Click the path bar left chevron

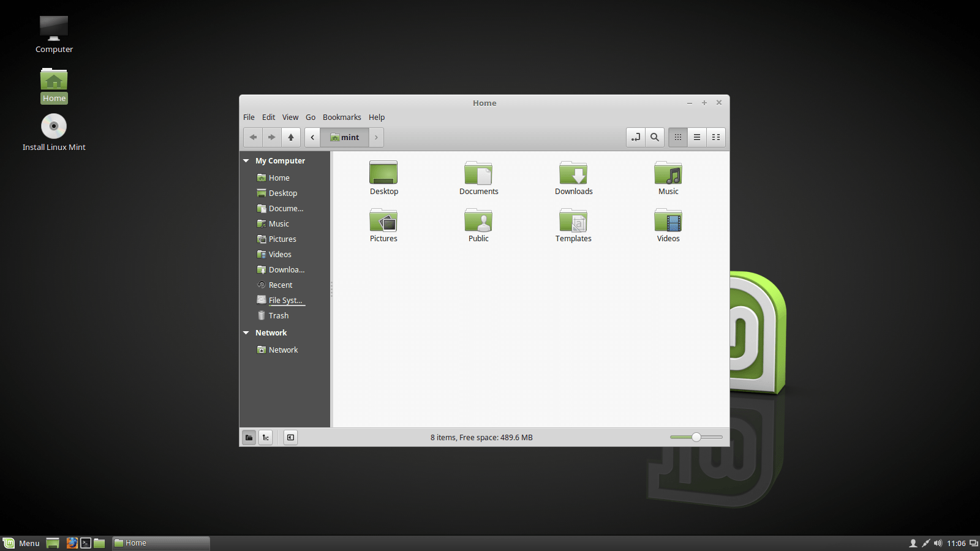coord(312,137)
